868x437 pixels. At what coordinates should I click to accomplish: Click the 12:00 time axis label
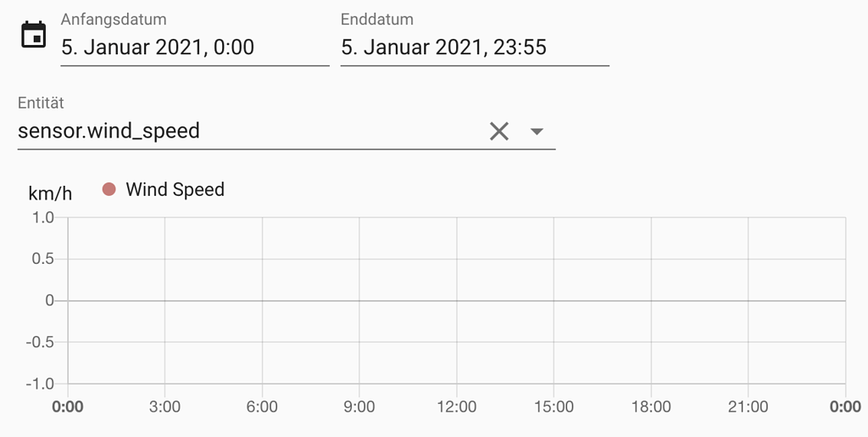pos(456,407)
